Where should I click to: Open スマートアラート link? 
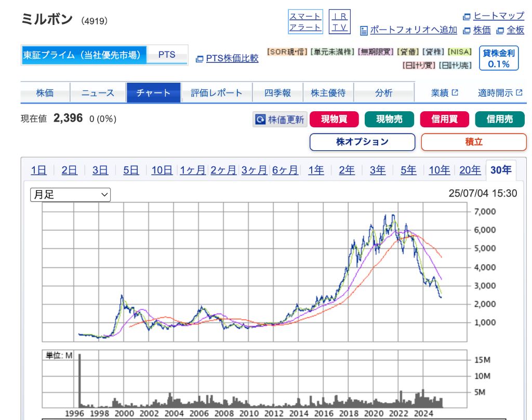305,22
